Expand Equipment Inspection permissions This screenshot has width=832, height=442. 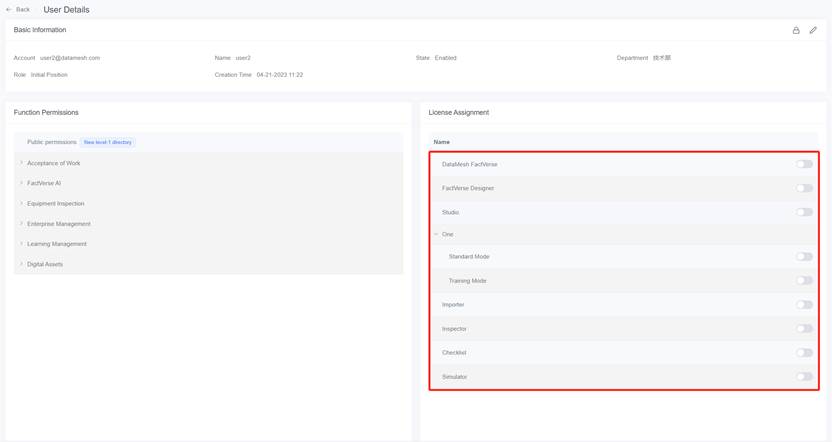[21, 203]
